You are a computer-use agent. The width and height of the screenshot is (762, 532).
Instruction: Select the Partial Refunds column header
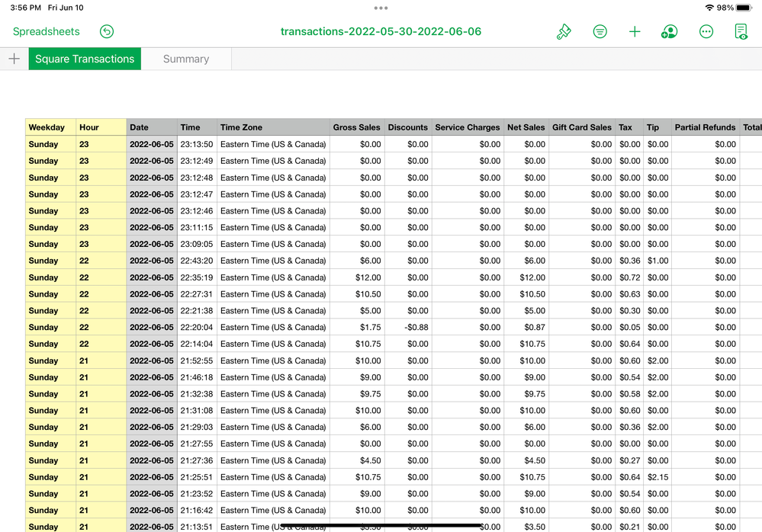(705, 127)
